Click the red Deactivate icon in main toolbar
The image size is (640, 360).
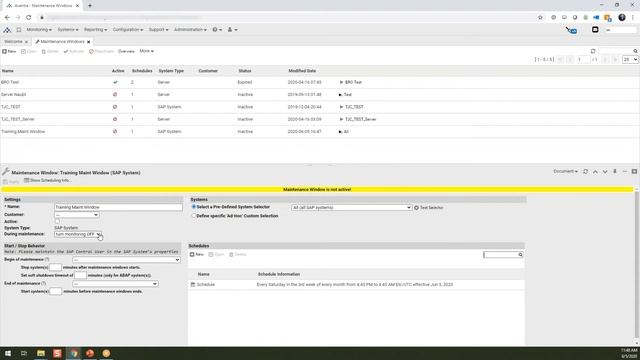point(91,51)
